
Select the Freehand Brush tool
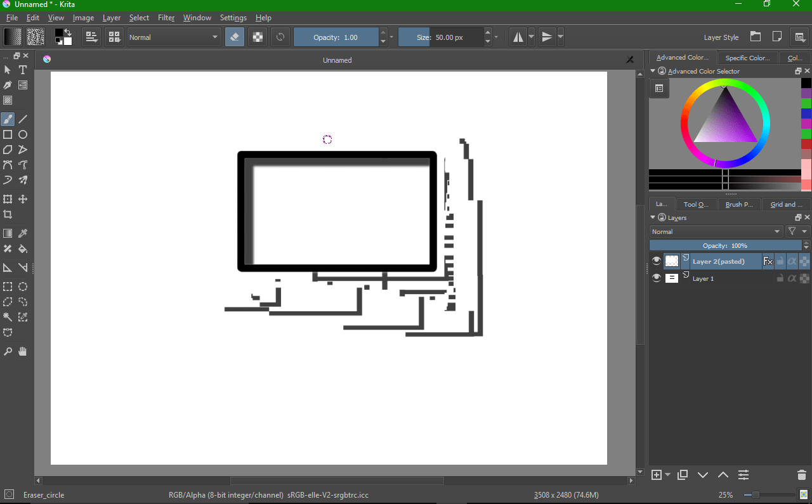point(7,119)
